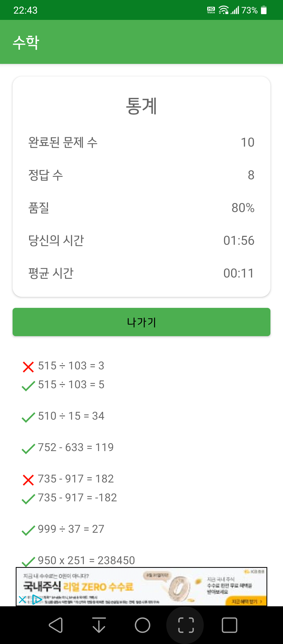The height and width of the screenshot is (644, 283).
Task: Tap the 수학 title in the header
Action: [x=26, y=42]
